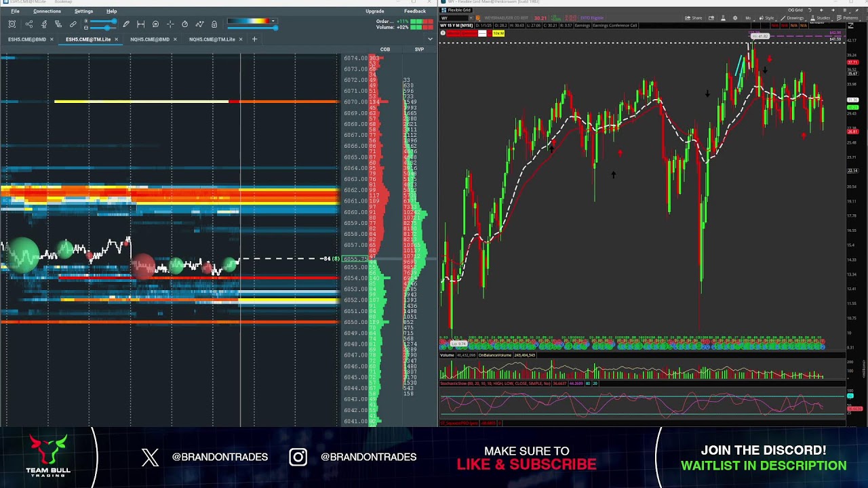Screen dimensions: 868x488
Task: Open the Settings menu in Bookmap
Action: (83, 12)
